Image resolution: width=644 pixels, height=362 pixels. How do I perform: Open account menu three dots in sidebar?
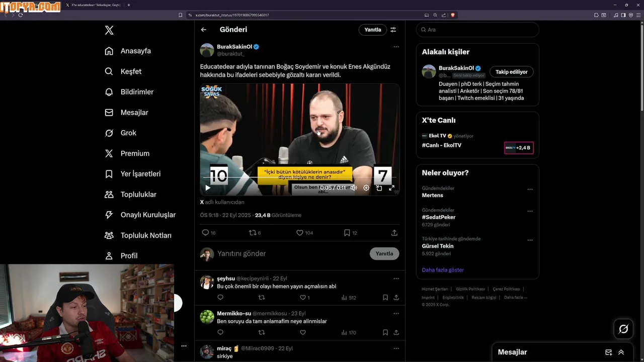pos(184,346)
